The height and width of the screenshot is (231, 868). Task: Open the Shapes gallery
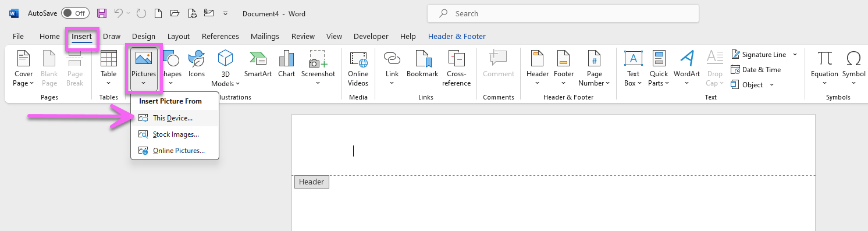pos(171,68)
